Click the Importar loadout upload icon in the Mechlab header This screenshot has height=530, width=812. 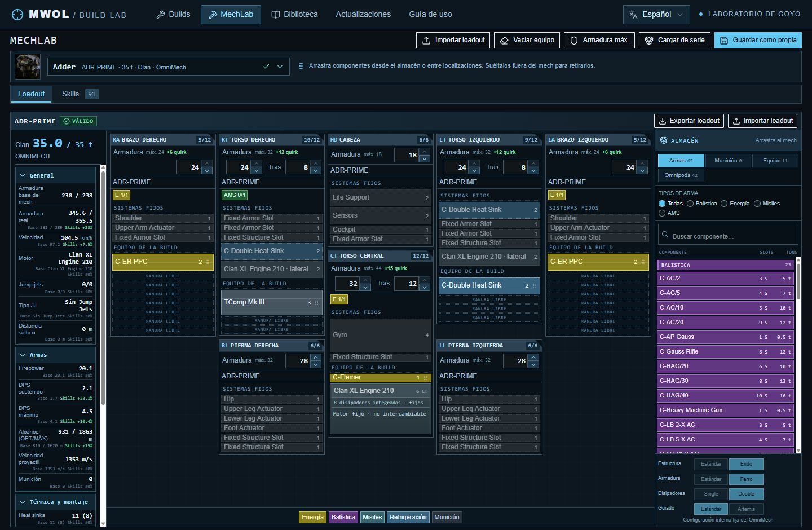coord(426,40)
